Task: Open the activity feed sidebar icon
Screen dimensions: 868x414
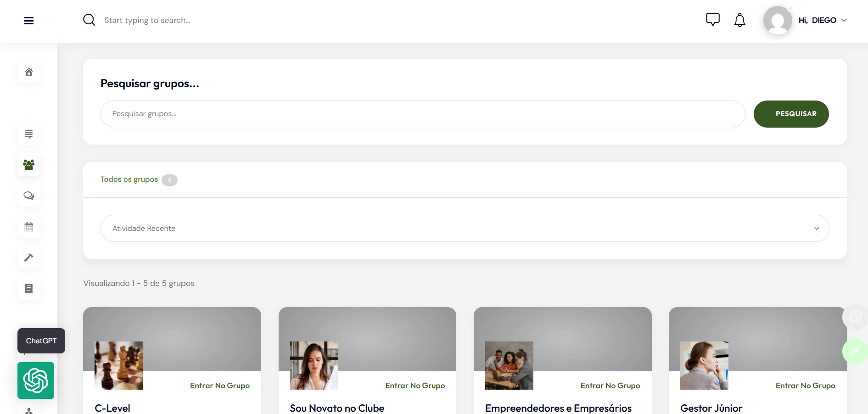Action: [x=29, y=134]
